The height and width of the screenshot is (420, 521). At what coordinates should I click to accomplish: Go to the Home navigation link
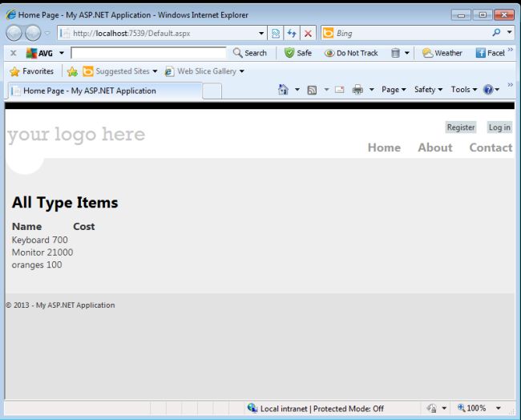click(384, 147)
